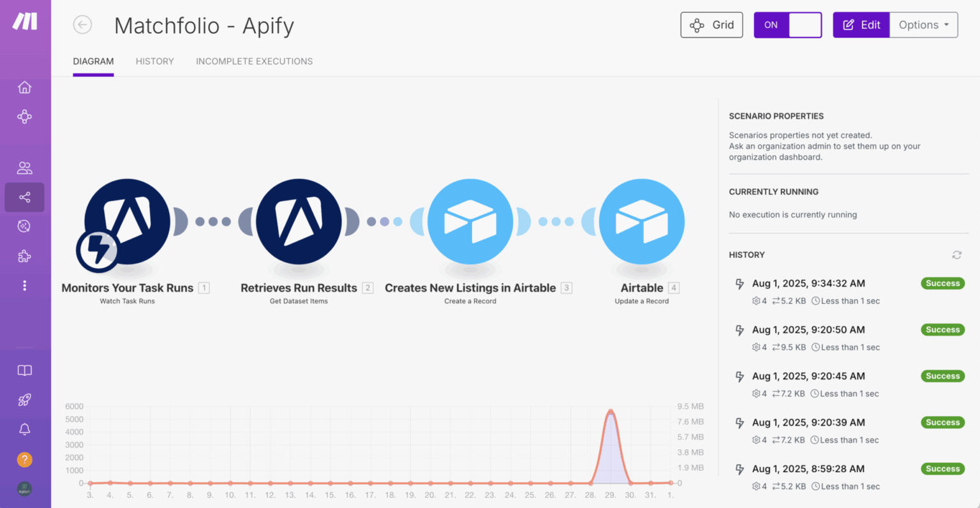980x508 pixels.
Task: Open the Team people icon in sidebar
Action: (24, 168)
